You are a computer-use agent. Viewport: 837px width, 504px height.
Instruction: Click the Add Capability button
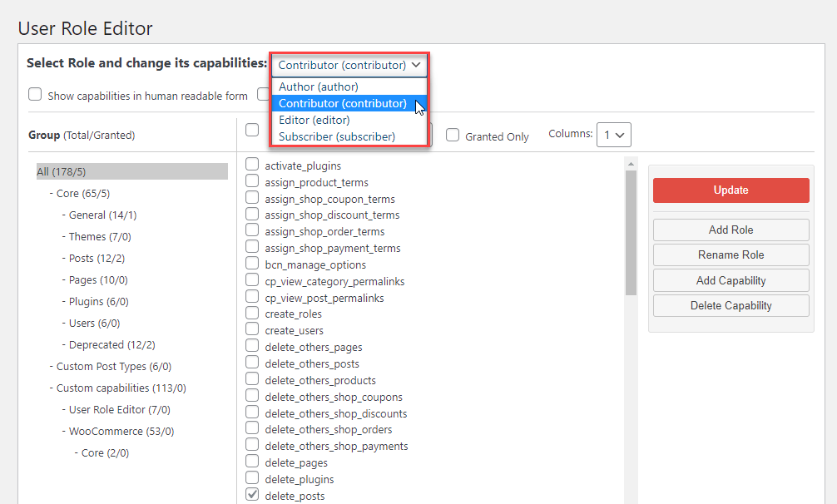click(x=731, y=280)
